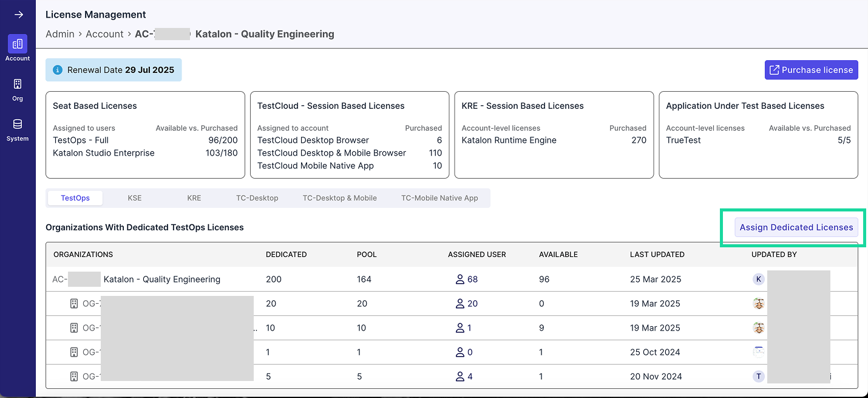Go to Admin in the breadcrumb
Viewport: 868px width, 398px height.
[x=60, y=34]
